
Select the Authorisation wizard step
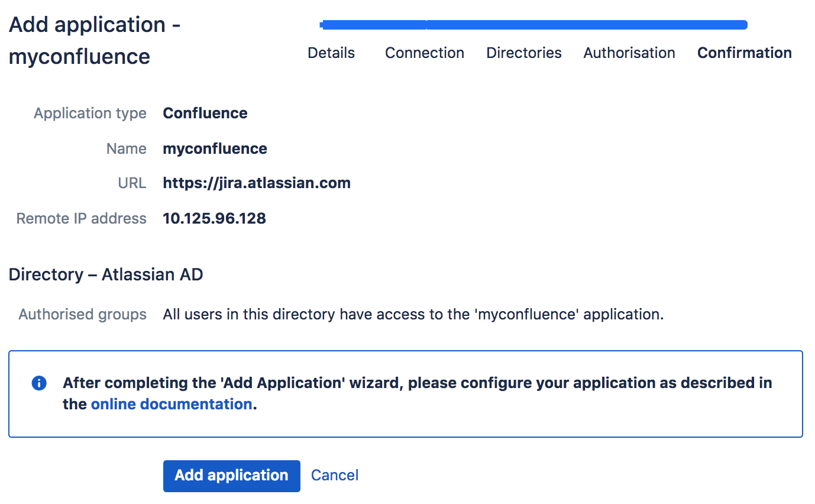coord(629,53)
